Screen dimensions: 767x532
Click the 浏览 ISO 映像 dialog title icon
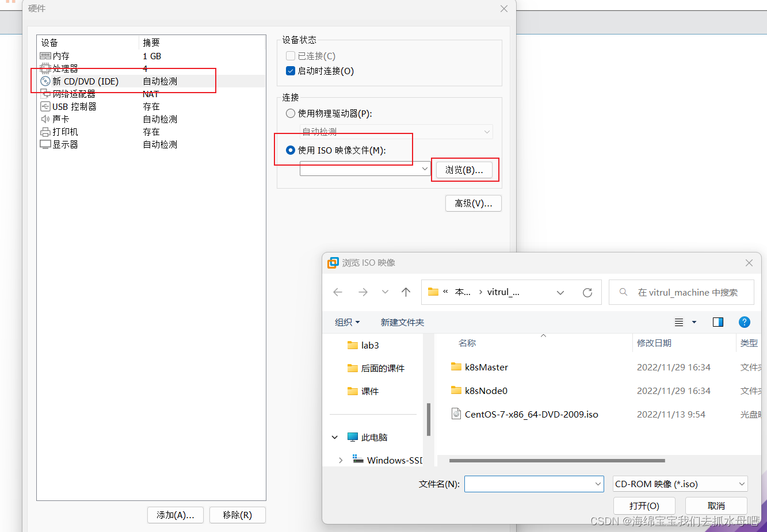tap(333, 263)
